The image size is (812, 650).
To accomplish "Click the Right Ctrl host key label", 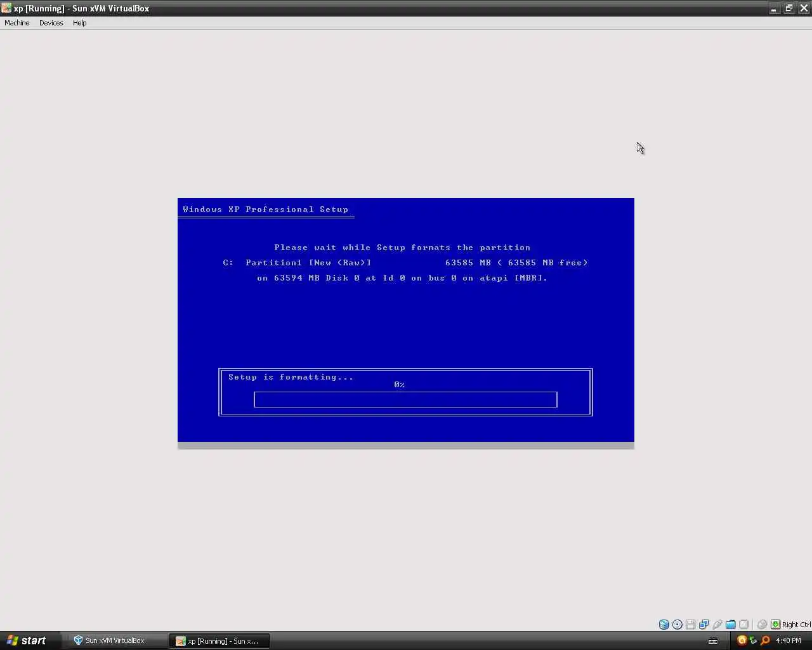I will coord(796,625).
